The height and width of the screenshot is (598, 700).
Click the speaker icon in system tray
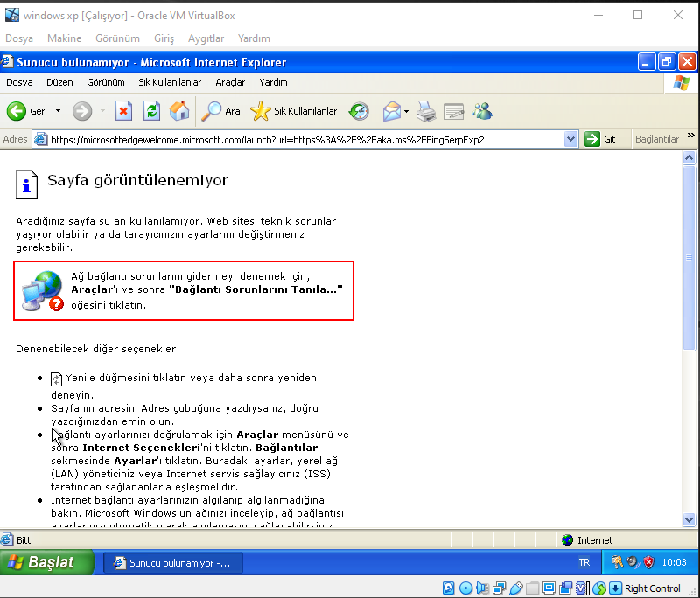633,562
